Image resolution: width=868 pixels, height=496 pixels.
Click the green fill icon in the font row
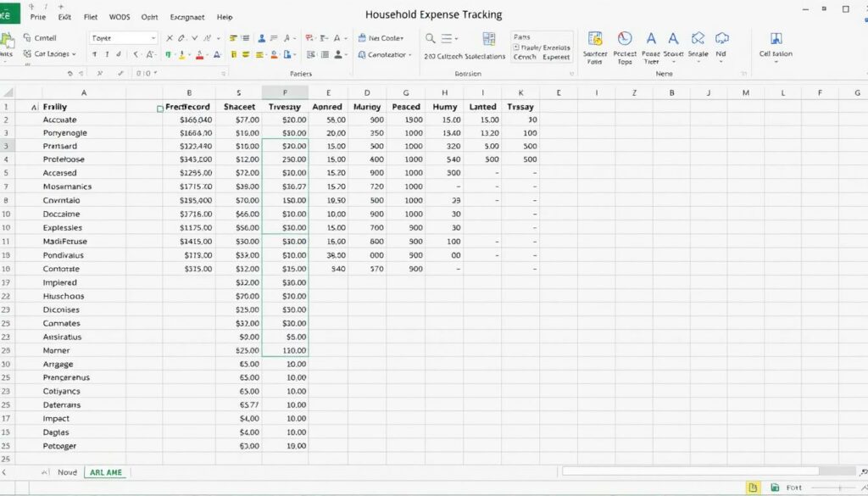169,54
